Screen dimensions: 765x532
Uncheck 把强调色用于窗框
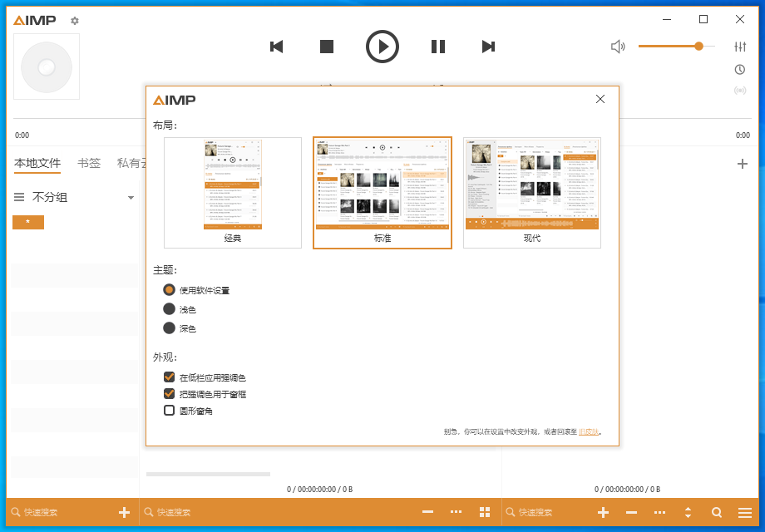170,393
